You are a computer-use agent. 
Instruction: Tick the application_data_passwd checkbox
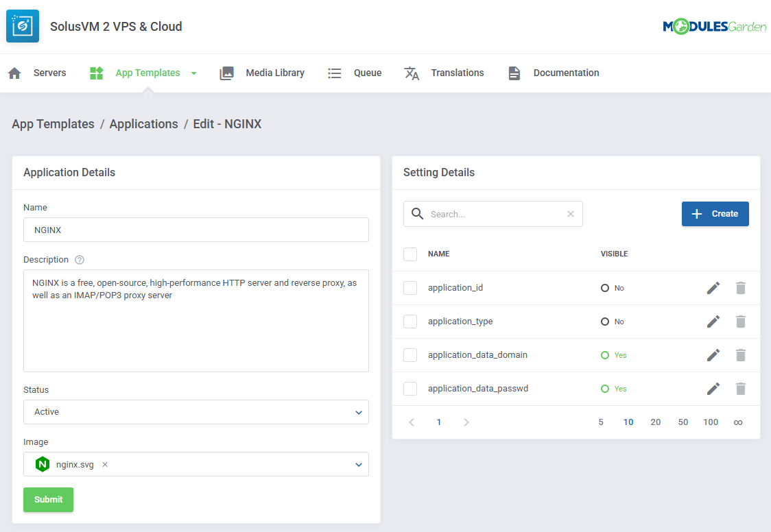(410, 389)
